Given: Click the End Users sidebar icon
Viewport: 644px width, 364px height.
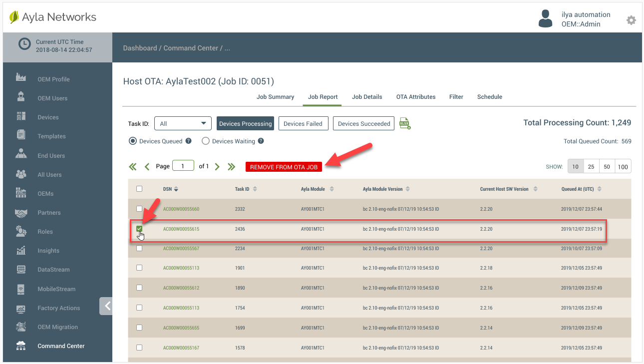Looking at the screenshot, I should pyautogui.click(x=21, y=154).
